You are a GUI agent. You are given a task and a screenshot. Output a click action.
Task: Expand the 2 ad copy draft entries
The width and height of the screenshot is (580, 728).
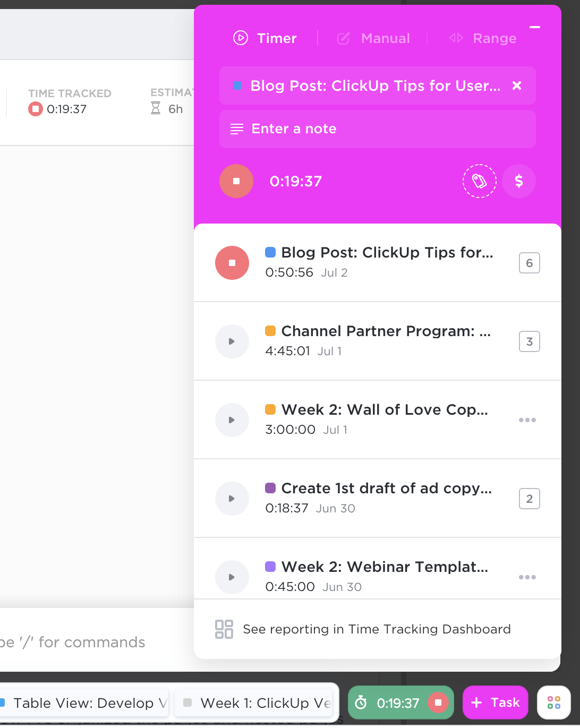pos(529,499)
